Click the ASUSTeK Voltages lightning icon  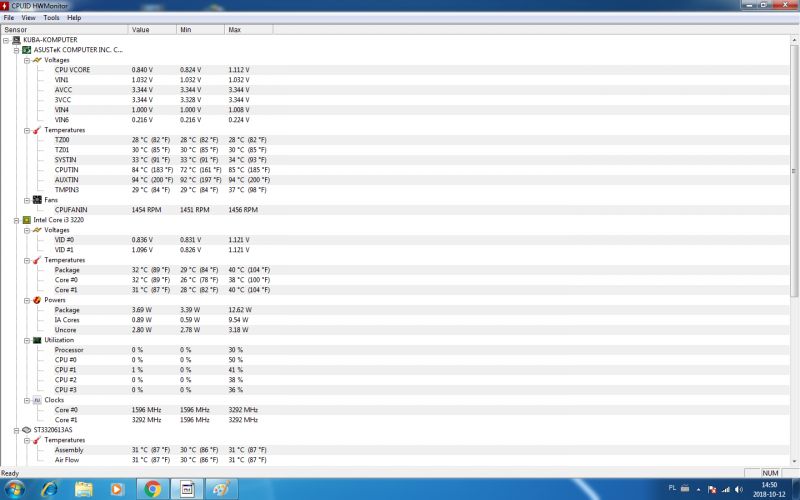37,60
